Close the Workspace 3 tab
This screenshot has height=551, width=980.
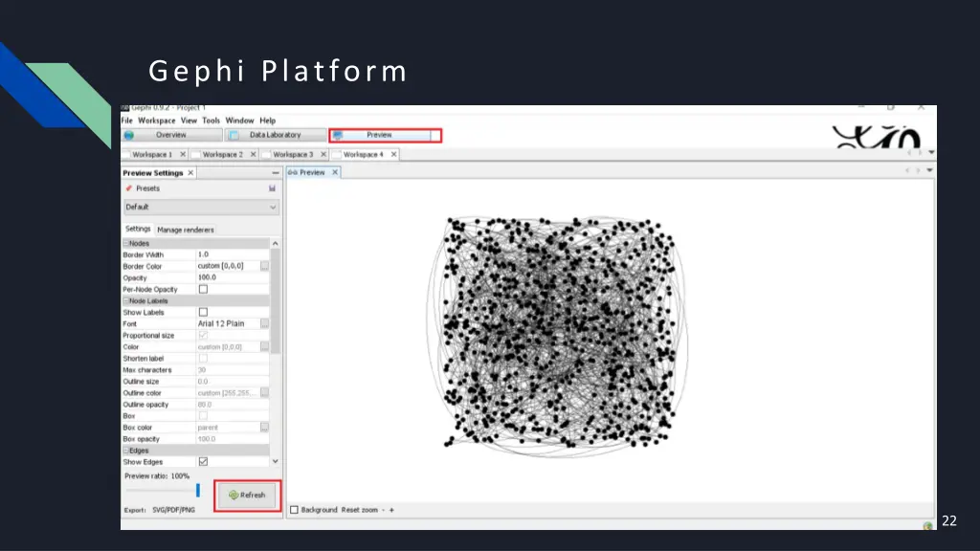click(x=323, y=154)
